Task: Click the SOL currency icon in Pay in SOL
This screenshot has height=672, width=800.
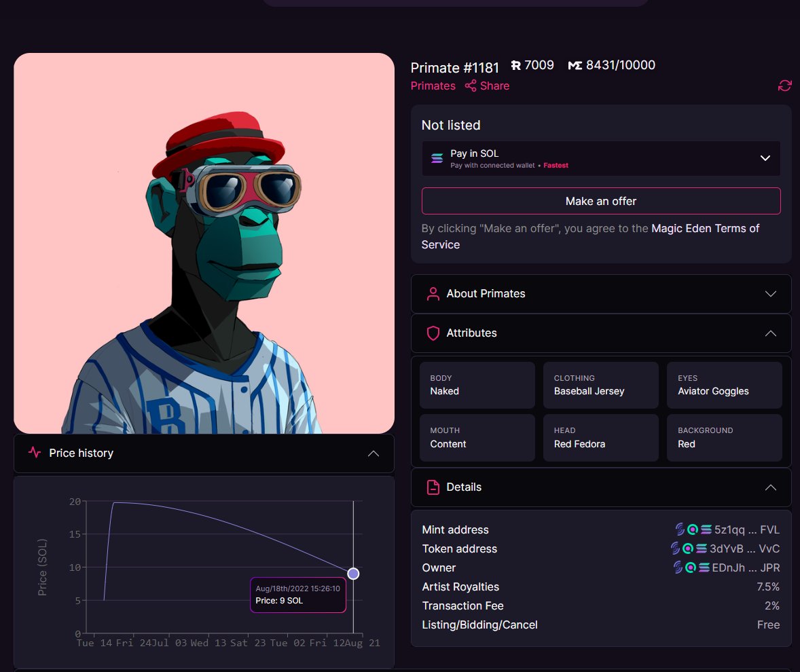Action: (x=437, y=158)
